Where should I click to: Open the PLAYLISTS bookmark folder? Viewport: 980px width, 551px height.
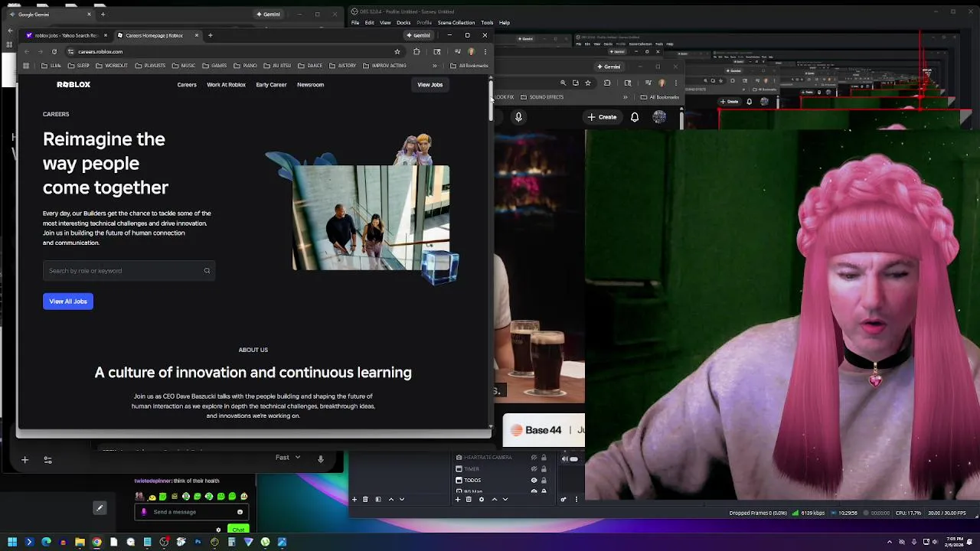[150, 66]
